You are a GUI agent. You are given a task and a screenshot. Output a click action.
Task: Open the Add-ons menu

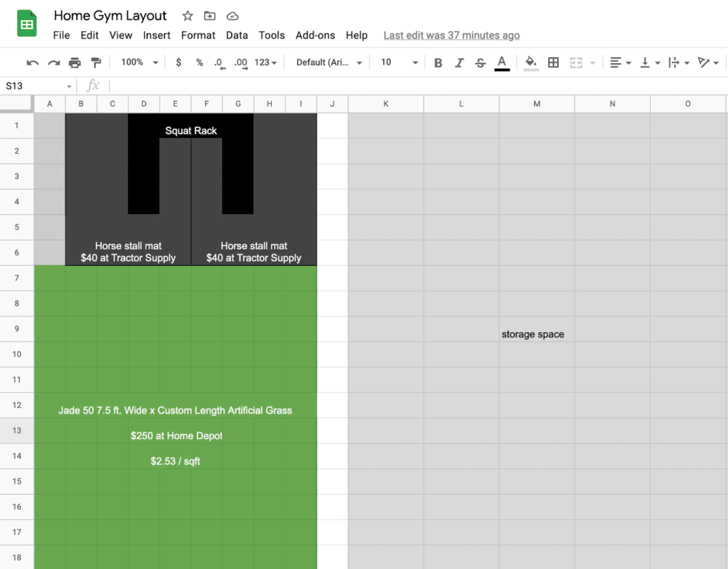tap(315, 35)
